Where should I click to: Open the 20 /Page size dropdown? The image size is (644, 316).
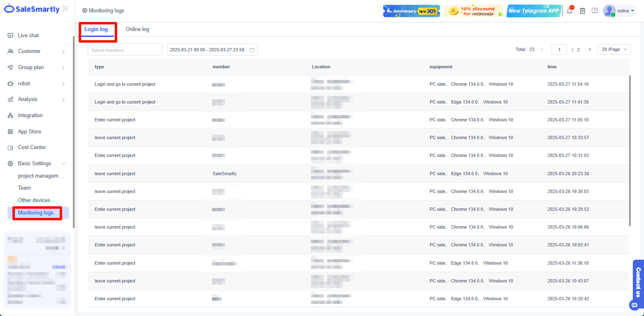pyautogui.click(x=613, y=50)
